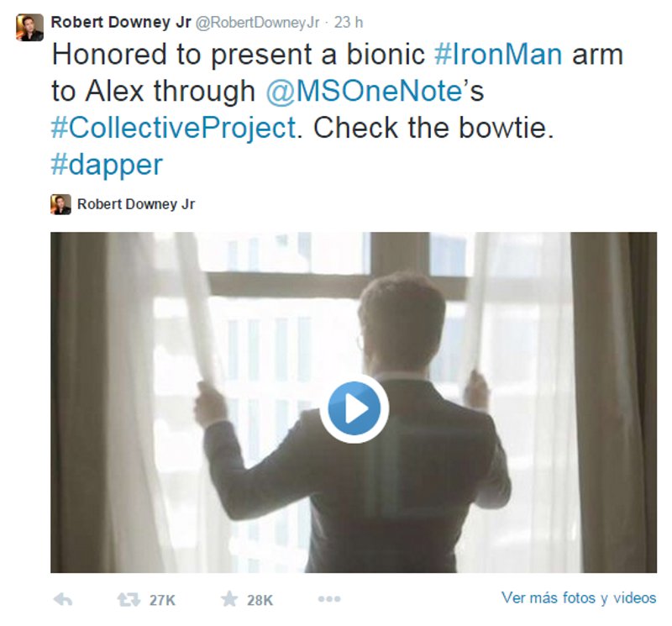672x626 pixels.
Task: Retweet this tweet using the retweet icon
Action: pyautogui.click(x=128, y=599)
